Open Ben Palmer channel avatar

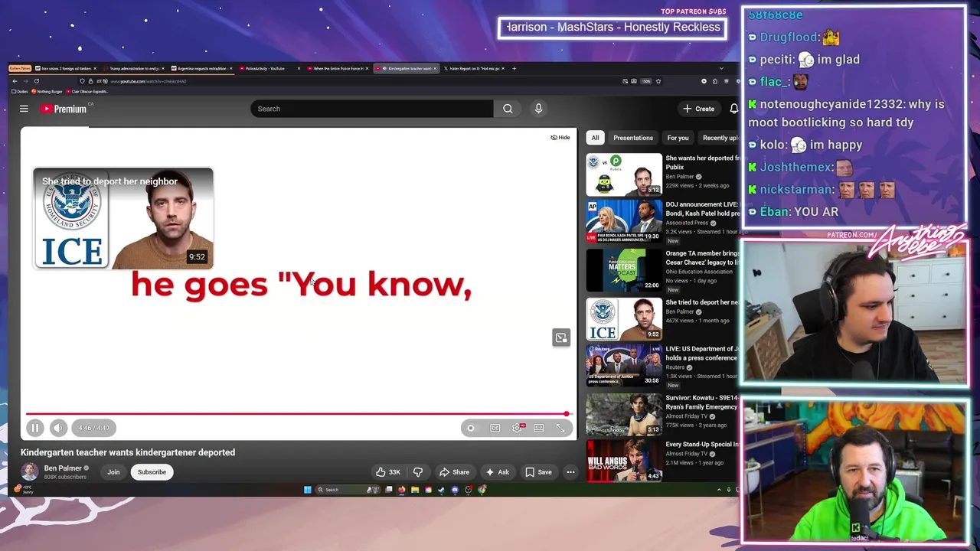[x=29, y=471]
